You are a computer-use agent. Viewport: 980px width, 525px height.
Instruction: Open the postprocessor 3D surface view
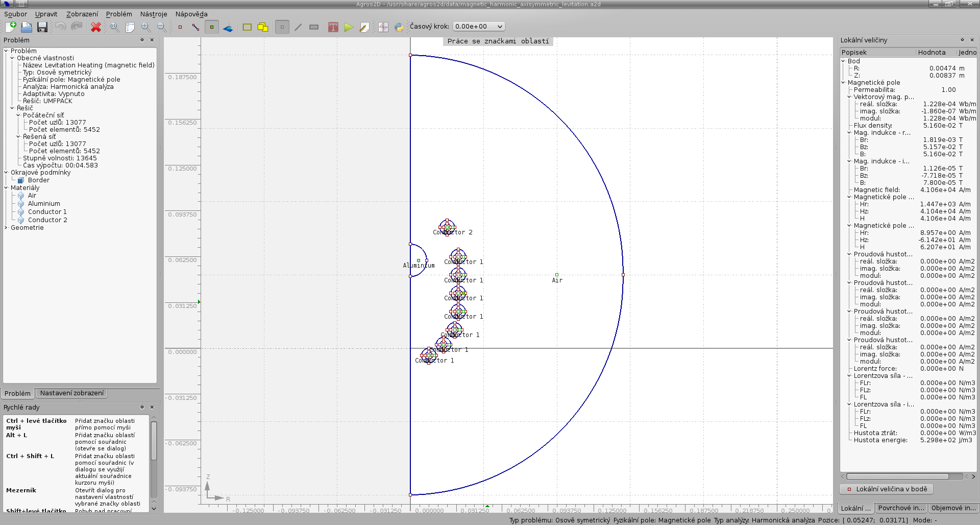[228, 27]
